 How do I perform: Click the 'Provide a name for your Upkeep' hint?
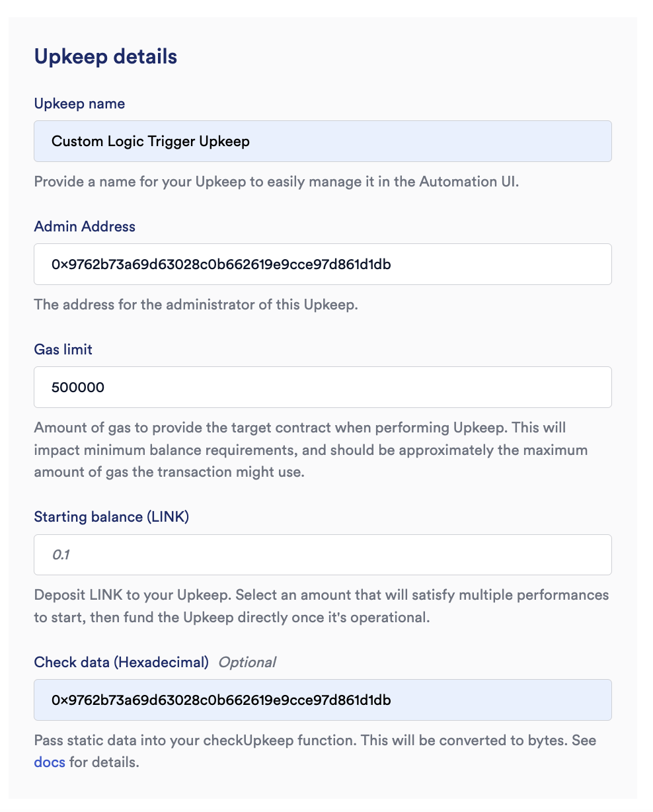pyautogui.click(x=276, y=182)
